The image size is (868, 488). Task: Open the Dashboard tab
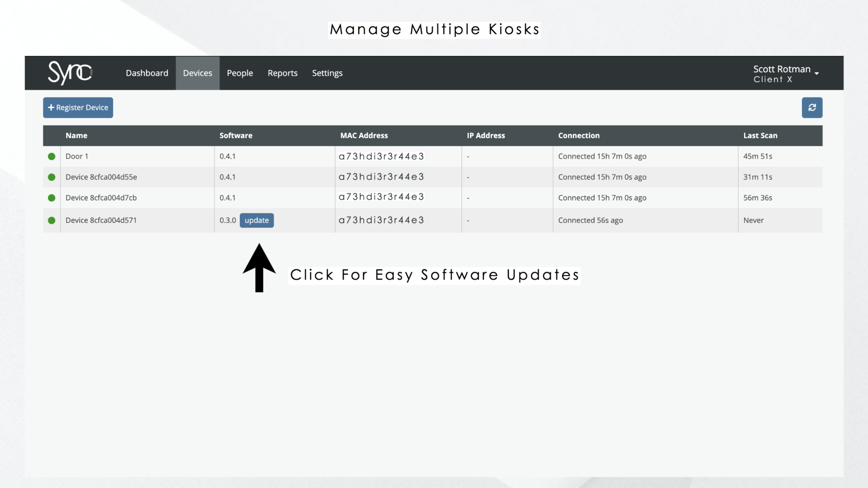[x=147, y=73]
